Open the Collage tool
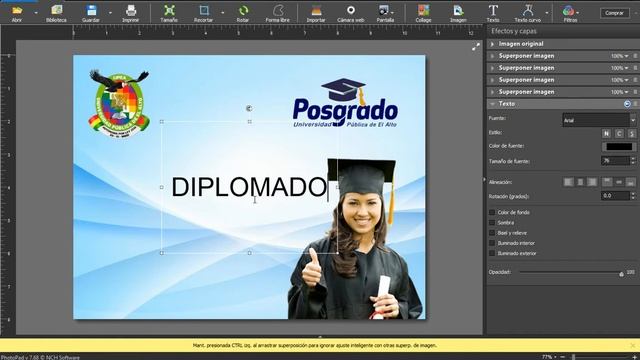640x360 pixels. pyautogui.click(x=423, y=13)
